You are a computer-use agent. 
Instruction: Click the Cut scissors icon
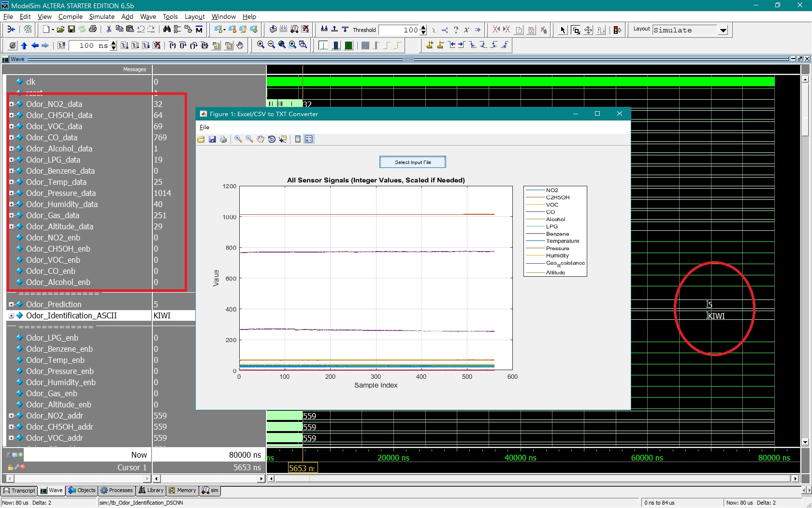[109, 30]
